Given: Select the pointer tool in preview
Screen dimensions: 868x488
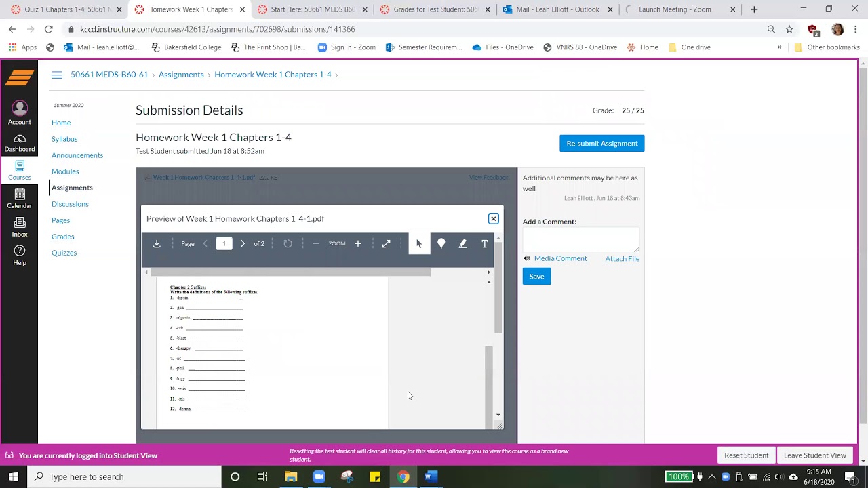Looking at the screenshot, I should pyautogui.click(x=419, y=244).
